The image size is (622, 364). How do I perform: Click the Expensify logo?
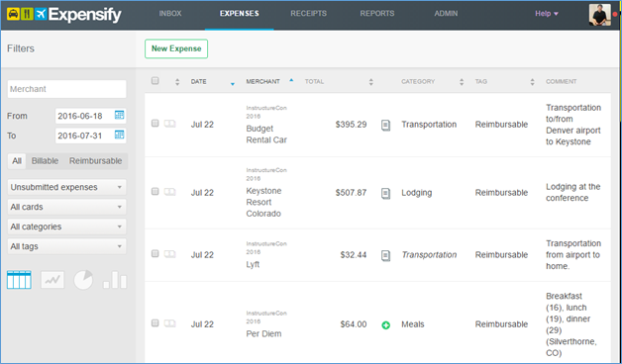(63, 15)
